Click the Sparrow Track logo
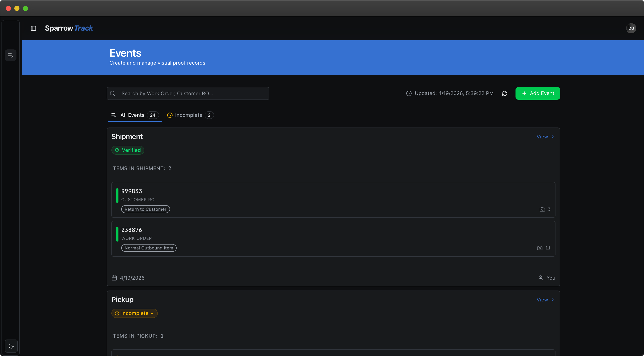 (x=69, y=28)
